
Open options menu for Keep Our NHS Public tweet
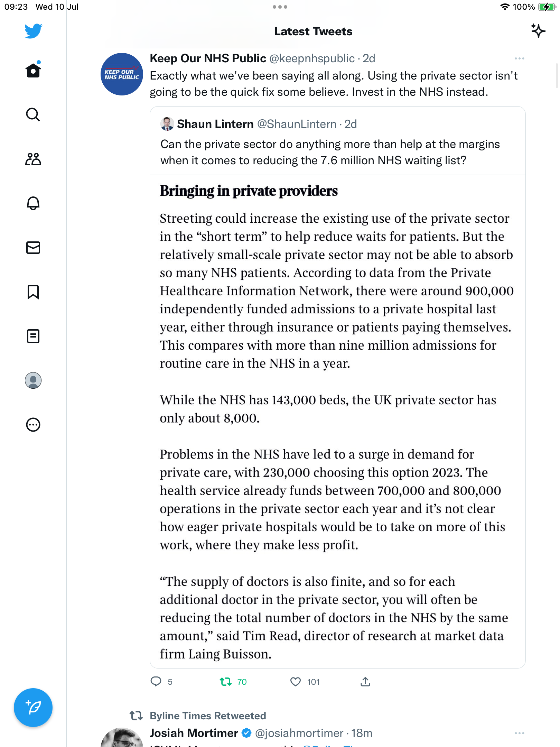(x=519, y=59)
